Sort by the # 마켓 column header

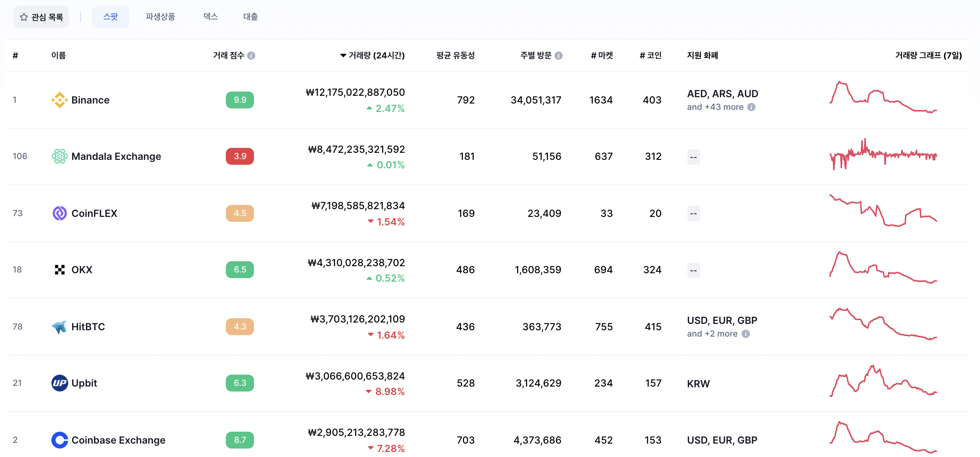tap(602, 56)
